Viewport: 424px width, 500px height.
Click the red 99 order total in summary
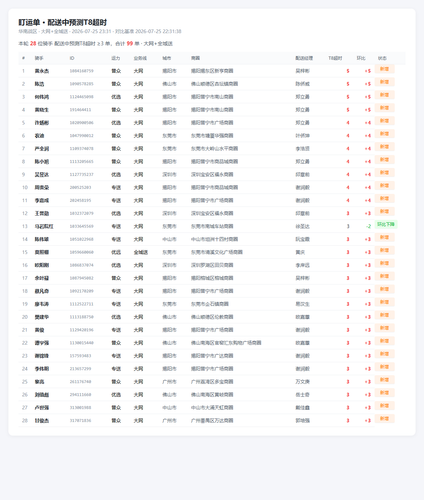[x=130, y=43]
